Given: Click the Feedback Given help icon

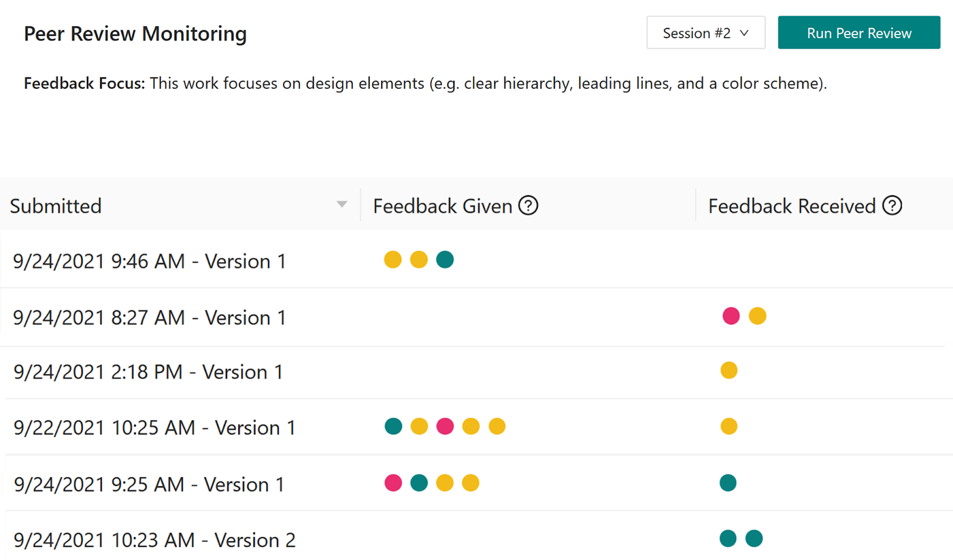Looking at the screenshot, I should (x=528, y=205).
